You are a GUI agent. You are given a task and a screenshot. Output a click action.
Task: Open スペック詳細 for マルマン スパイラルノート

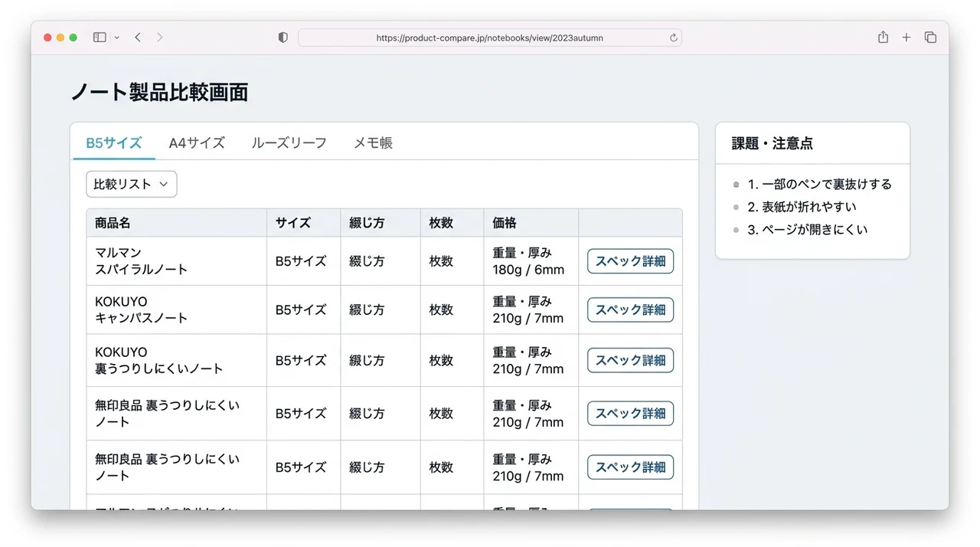coord(630,261)
